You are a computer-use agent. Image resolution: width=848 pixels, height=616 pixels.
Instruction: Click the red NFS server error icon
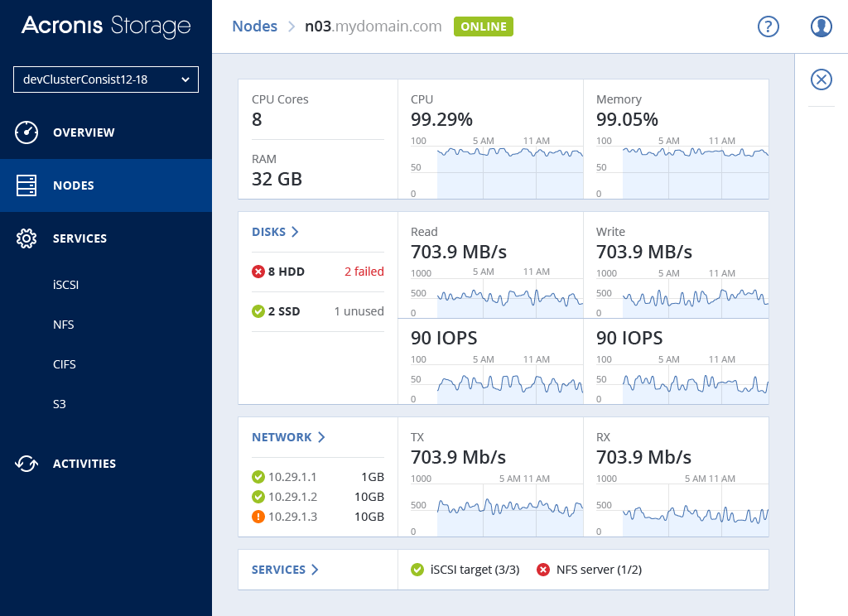(x=543, y=570)
